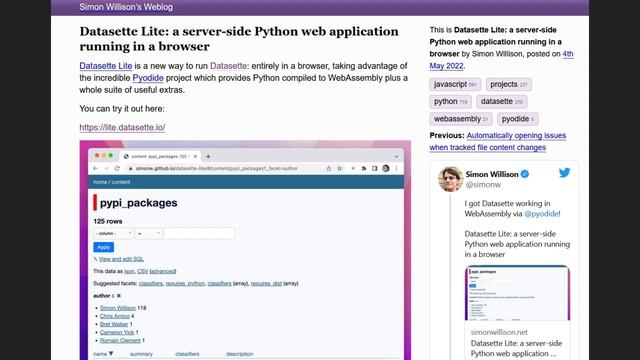Open the Pyodide project link
Viewport: 640px width, 360px height.
pos(148,78)
